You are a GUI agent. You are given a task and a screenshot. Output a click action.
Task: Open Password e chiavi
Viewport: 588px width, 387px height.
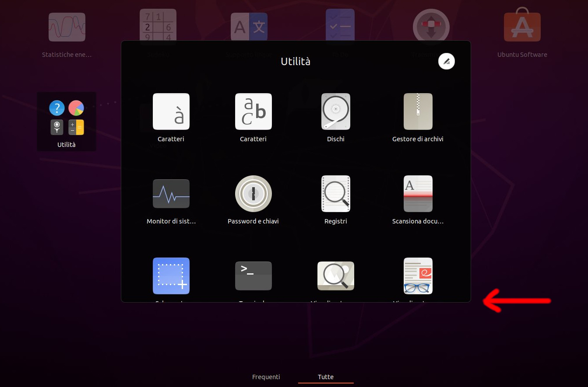coord(254,194)
